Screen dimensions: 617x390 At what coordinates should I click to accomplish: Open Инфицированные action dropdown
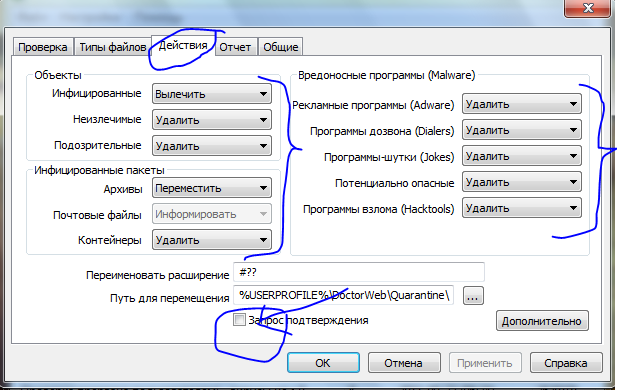pyautogui.click(x=212, y=94)
